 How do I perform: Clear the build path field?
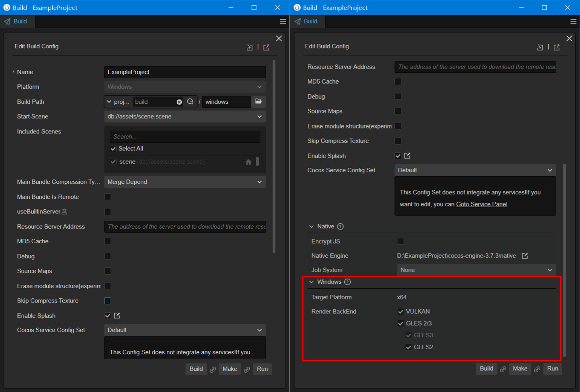[x=179, y=102]
